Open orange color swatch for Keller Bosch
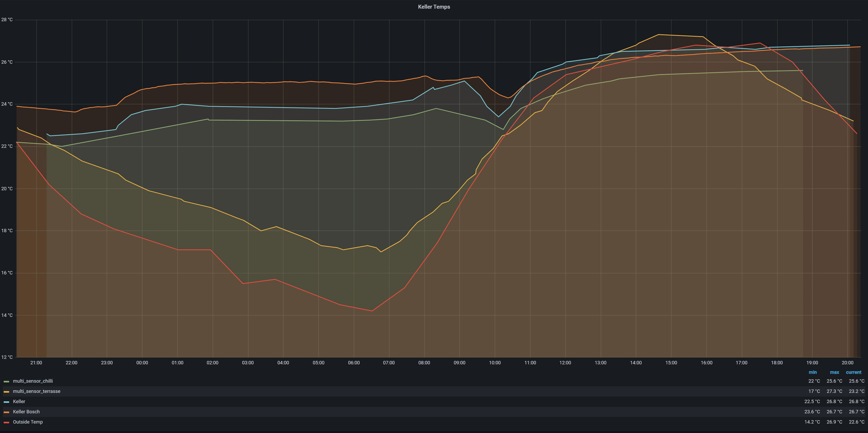The height and width of the screenshot is (433, 868). (6, 412)
